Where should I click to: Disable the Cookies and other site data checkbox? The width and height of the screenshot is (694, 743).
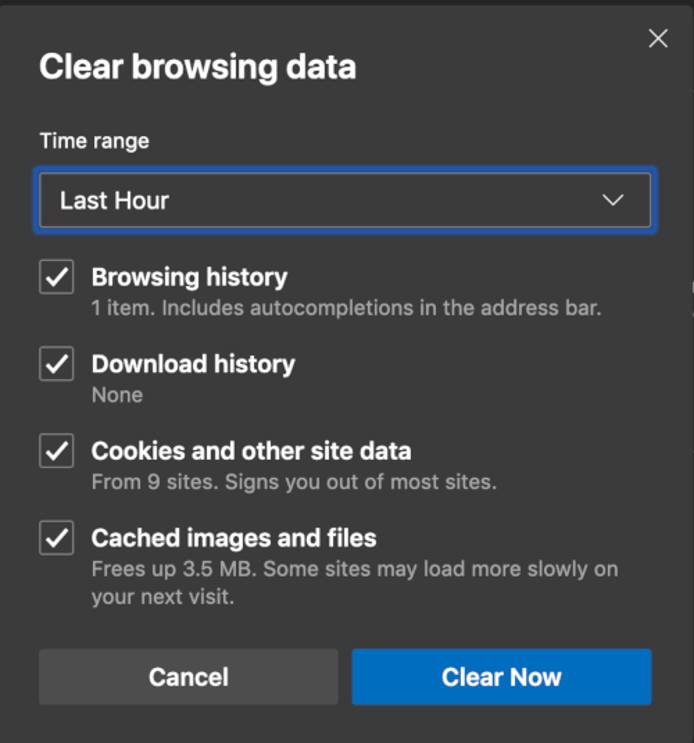tap(56, 451)
